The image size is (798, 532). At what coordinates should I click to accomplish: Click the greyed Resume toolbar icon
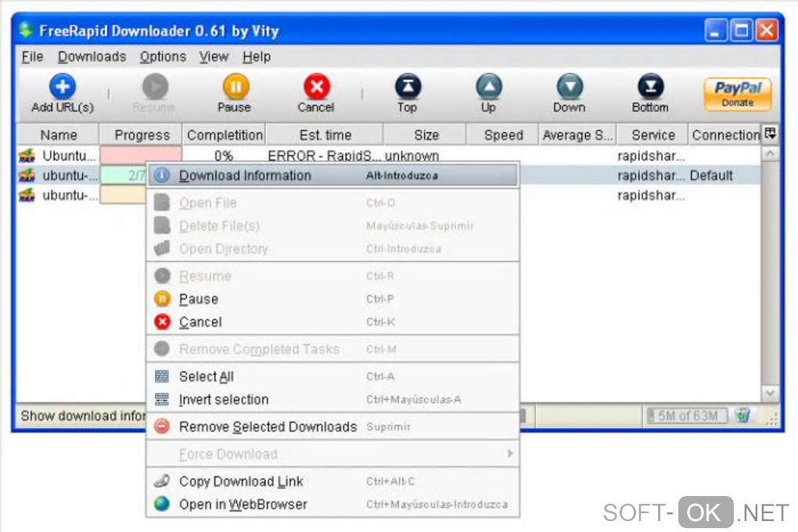(x=155, y=87)
